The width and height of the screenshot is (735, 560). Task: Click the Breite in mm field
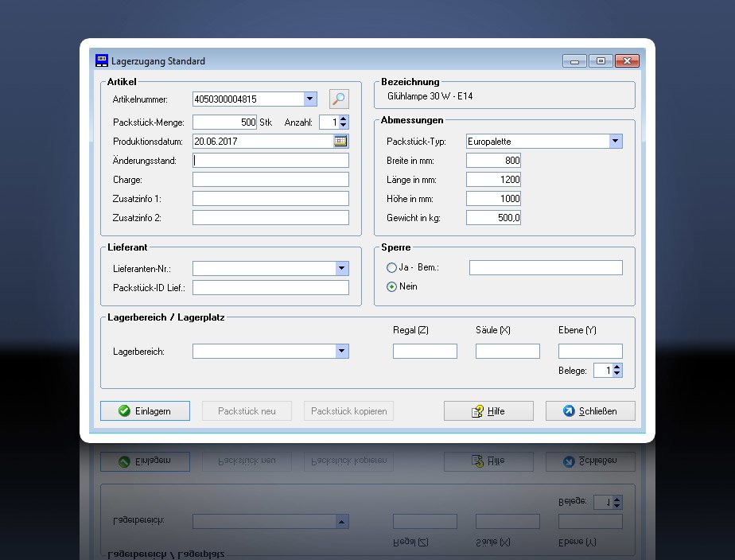pos(493,160)
